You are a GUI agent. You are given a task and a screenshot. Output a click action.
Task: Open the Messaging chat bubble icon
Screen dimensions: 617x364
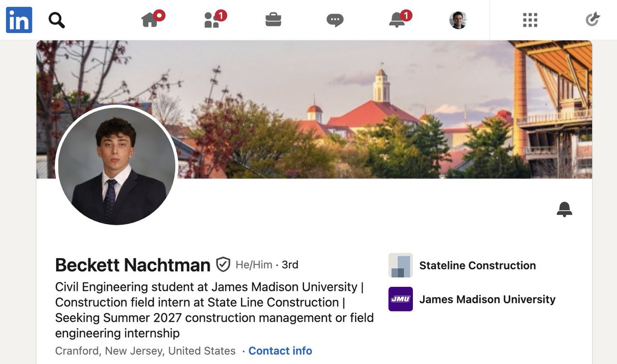click(x=335, y=20)
